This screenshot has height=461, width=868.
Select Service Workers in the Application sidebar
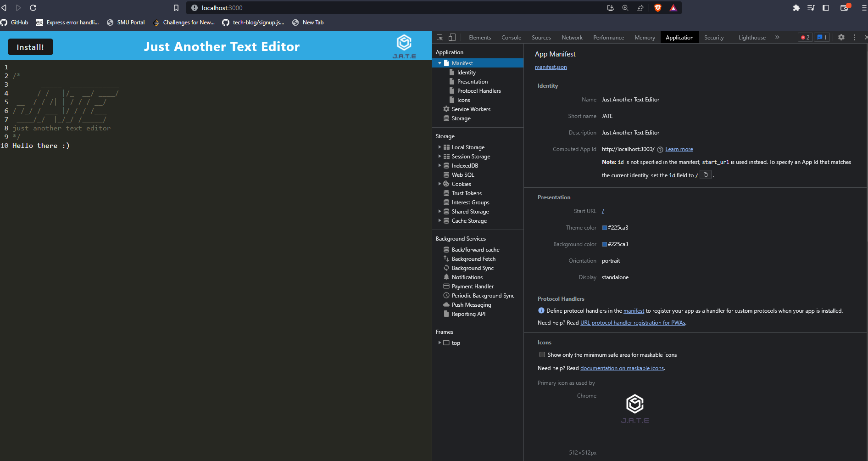pos(471,109)
